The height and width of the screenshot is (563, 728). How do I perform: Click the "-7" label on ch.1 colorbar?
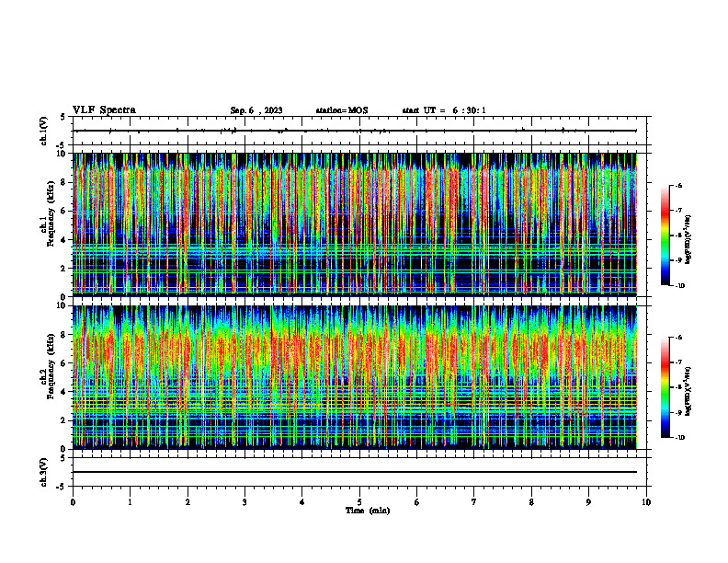tap(679, 211)
